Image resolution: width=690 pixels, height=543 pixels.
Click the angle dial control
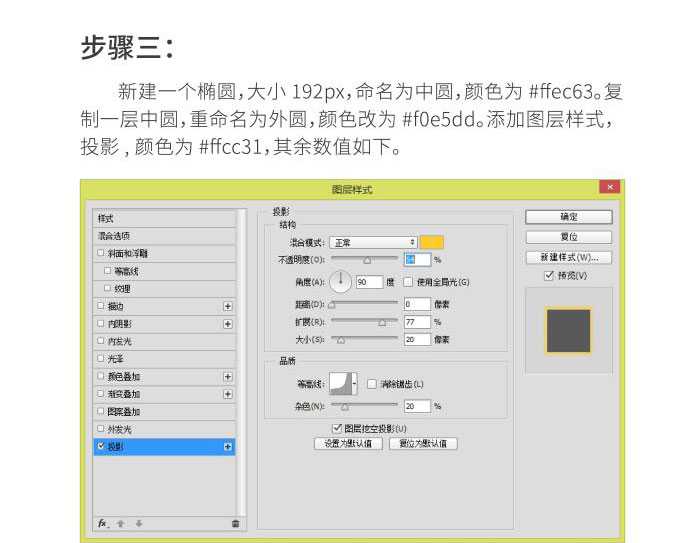pos(341,282)
